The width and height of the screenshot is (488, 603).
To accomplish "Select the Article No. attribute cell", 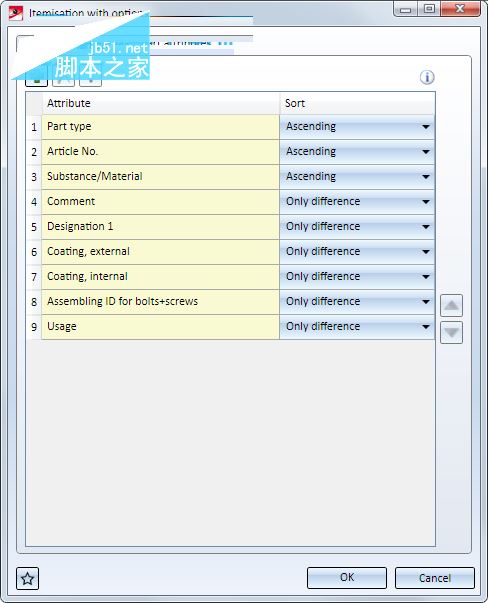I will pos(160,152).
